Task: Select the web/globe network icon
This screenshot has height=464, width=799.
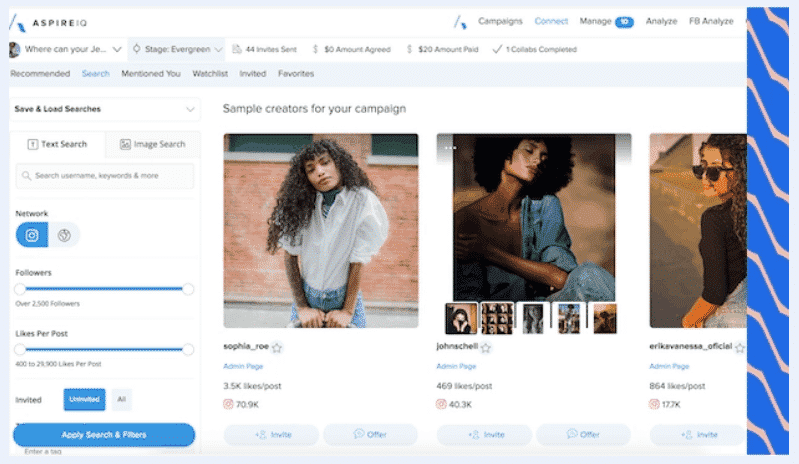Action: (64, 235)
